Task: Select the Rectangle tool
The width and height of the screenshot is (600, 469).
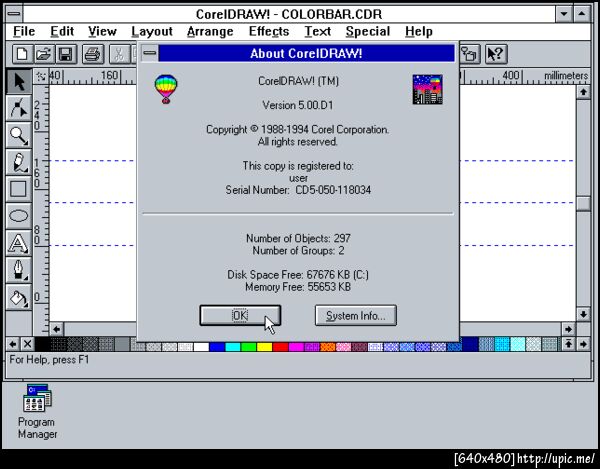Action: pos(18,189)
